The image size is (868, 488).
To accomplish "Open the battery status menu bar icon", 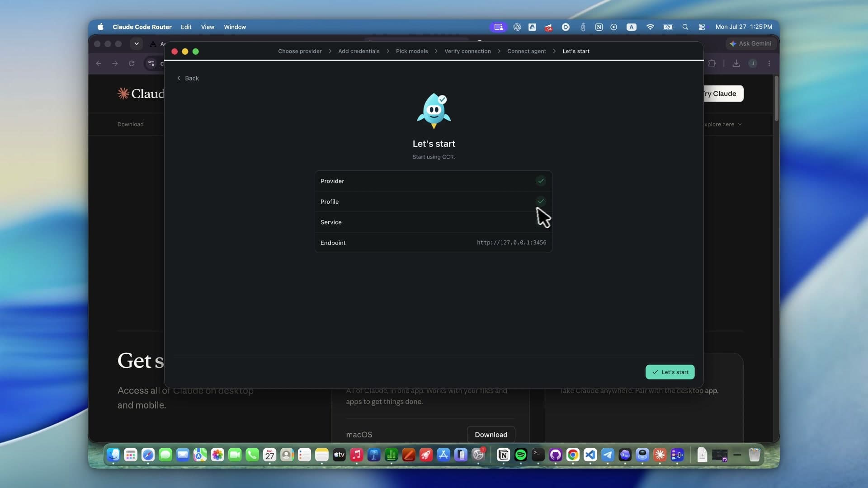I will (668, 27).
